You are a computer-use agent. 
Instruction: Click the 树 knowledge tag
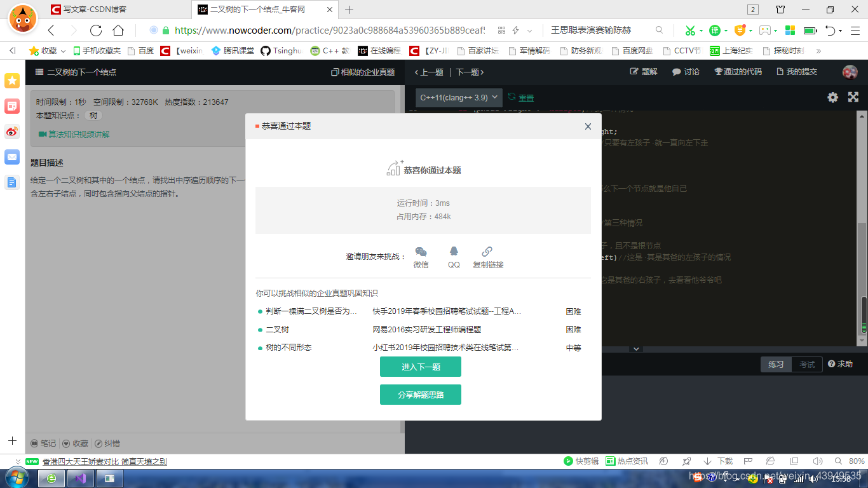click(93, 115)
